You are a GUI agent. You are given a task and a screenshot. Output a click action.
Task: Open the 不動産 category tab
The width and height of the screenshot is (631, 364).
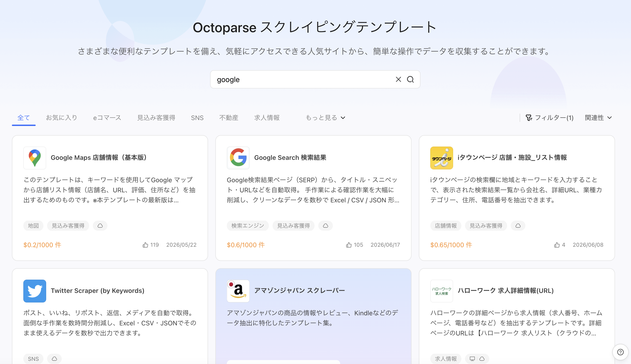(x=229, y=118)
